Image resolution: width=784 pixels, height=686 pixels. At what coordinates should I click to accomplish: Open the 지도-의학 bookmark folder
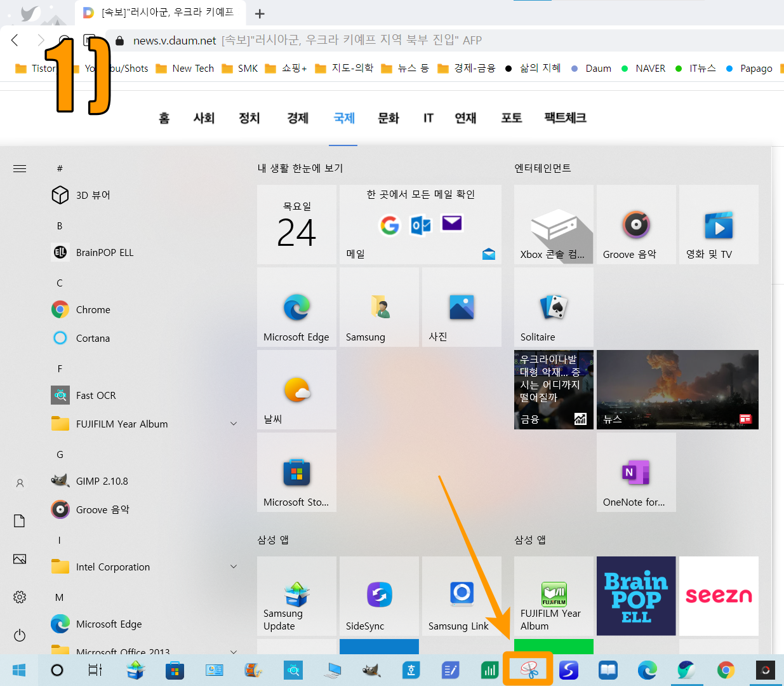point(345,69)
